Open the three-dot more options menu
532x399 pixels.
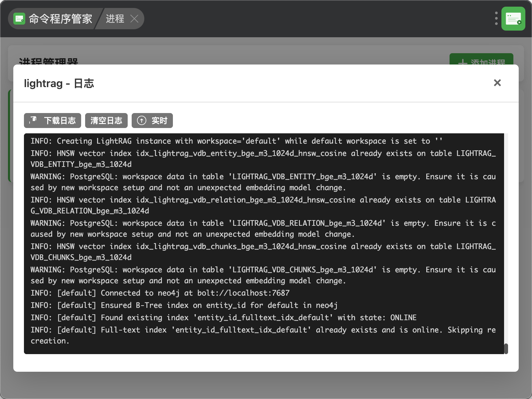(496, 19)
